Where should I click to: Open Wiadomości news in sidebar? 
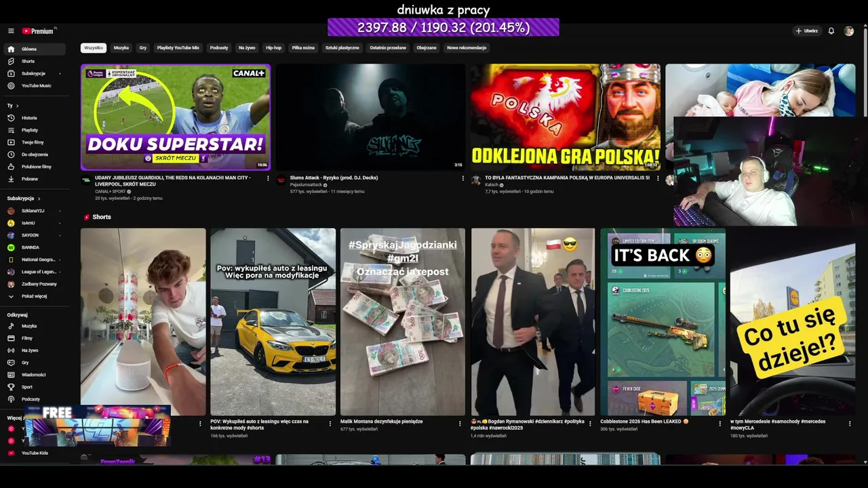click(34, 375)
